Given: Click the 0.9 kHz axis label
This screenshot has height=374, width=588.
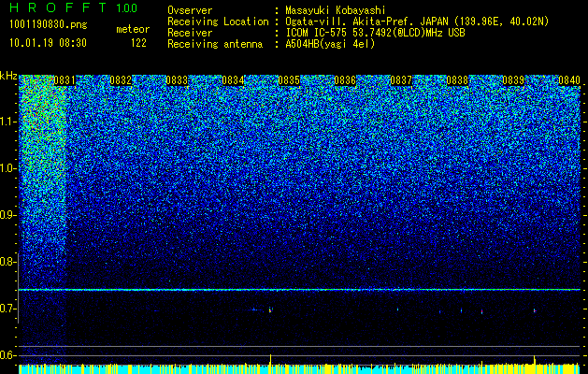Looking at the screenshot, I should pyautogui.click(x=8, y=215).
